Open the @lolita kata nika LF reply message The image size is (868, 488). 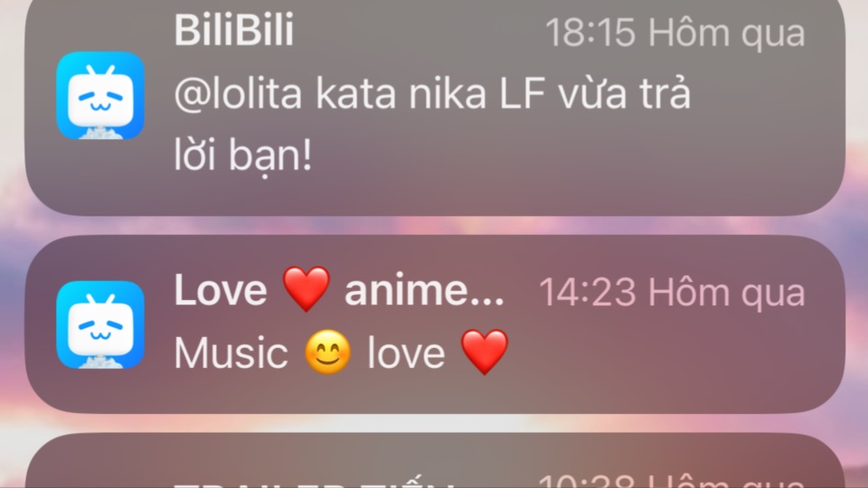tap(432, 124)
